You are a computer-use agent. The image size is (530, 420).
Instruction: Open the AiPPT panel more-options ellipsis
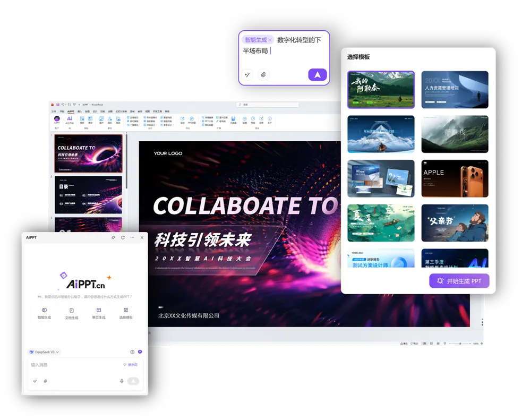point(133,237)
